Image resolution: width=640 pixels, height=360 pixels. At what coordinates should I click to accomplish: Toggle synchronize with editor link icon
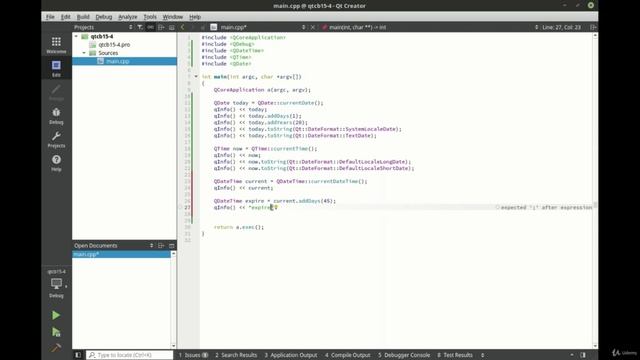coord(151,27)
